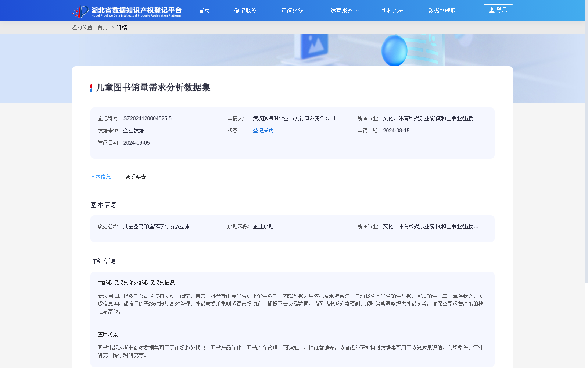Click page title 儿童图书销量需求分析数据集
This screenshot has height=368, width=588.
(153, 88)
